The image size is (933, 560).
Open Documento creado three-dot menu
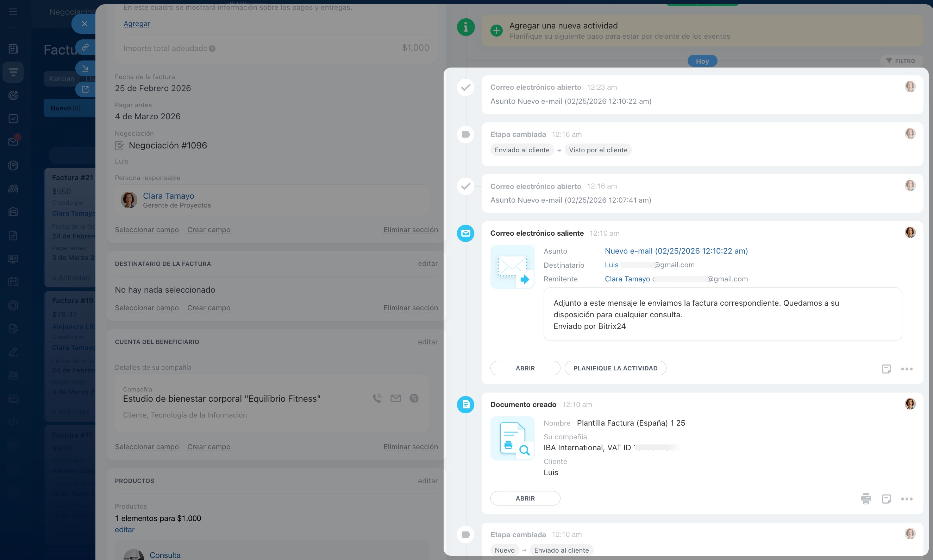pos(907,498)
